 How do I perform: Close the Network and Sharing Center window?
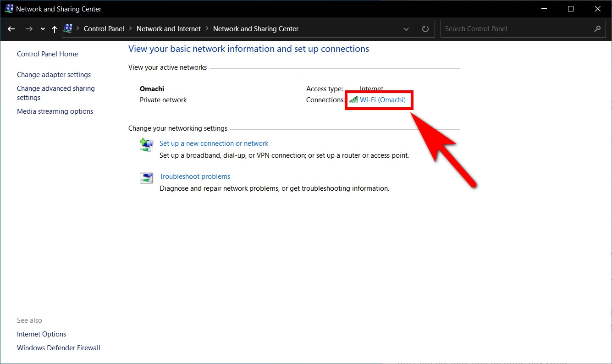click(x=597, y=9)
